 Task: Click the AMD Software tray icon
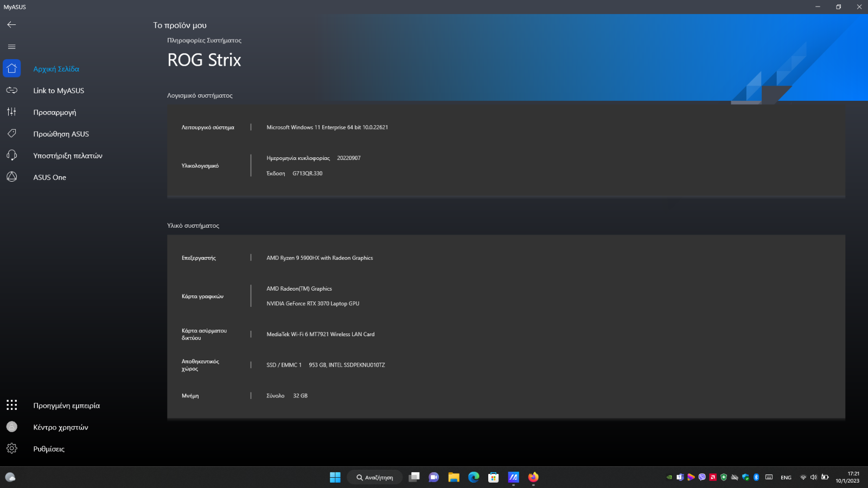pos(713,477)
